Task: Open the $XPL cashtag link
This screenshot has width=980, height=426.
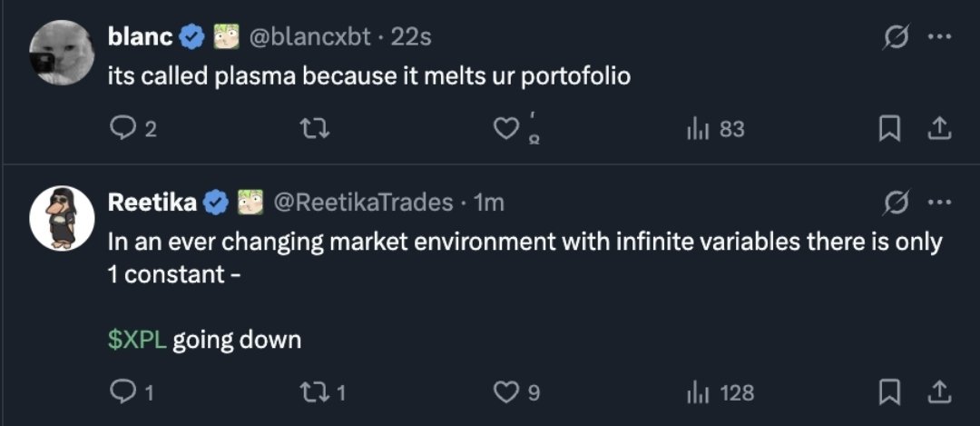Action: (x=136, y=341)
